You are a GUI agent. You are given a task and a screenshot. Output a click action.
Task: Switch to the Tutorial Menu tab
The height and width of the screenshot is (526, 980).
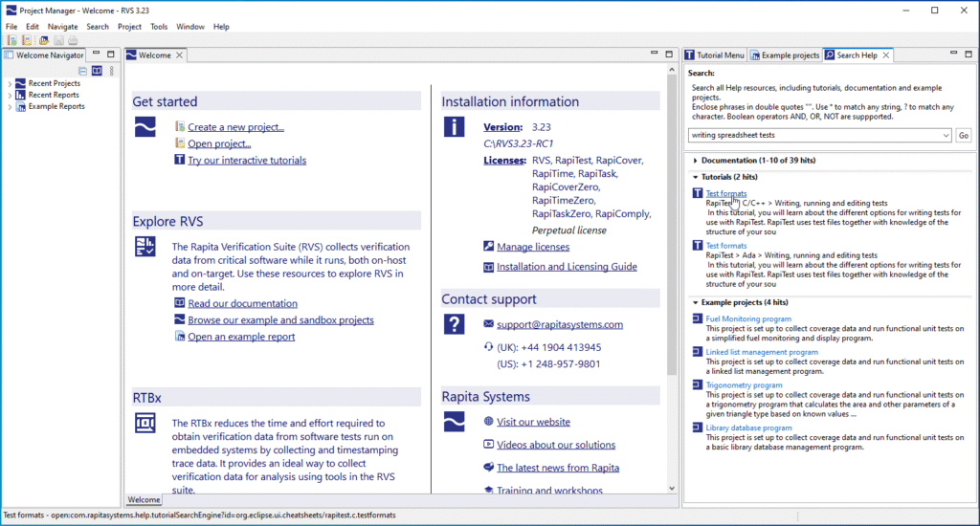(714, 55)
